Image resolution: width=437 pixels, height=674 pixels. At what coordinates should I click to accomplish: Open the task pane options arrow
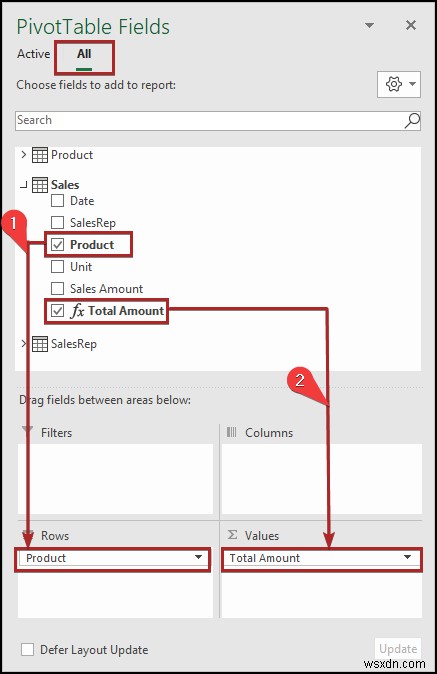[369, 26]
